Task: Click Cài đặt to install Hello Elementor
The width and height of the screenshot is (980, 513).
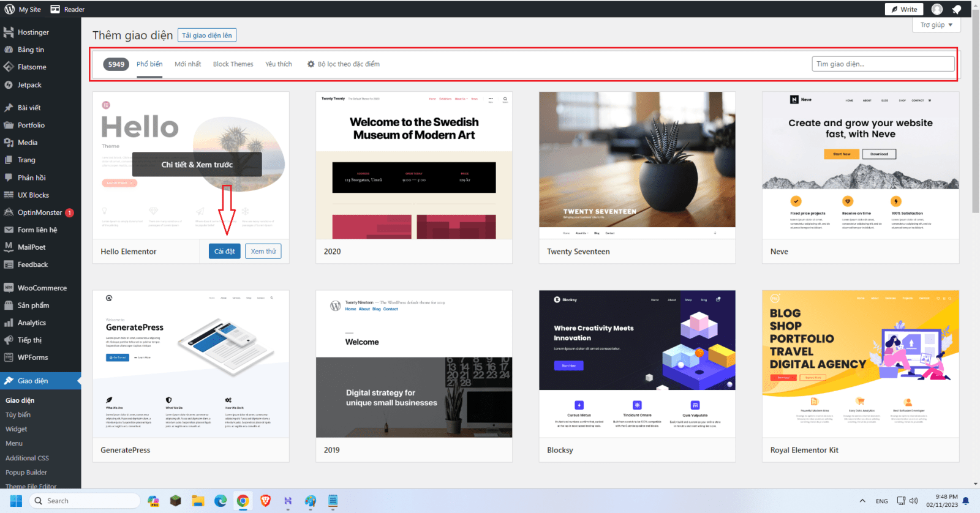Action: [225, 252]
